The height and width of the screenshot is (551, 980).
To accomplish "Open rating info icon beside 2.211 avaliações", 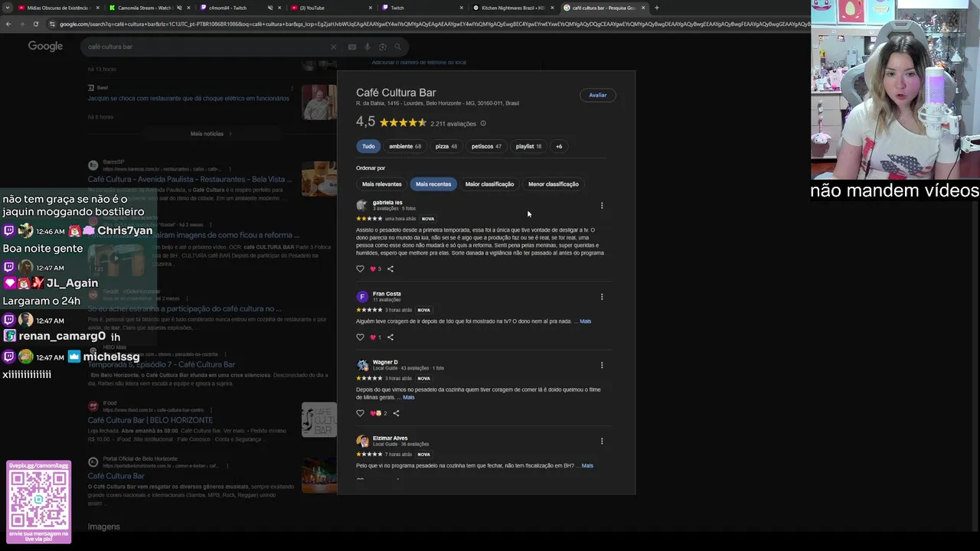I will 483,123.
